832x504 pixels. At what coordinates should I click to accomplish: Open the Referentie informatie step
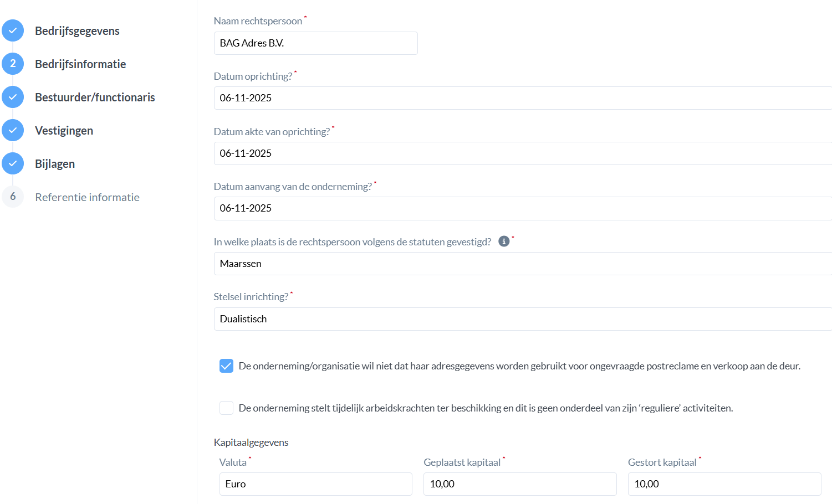click(87, 197)
